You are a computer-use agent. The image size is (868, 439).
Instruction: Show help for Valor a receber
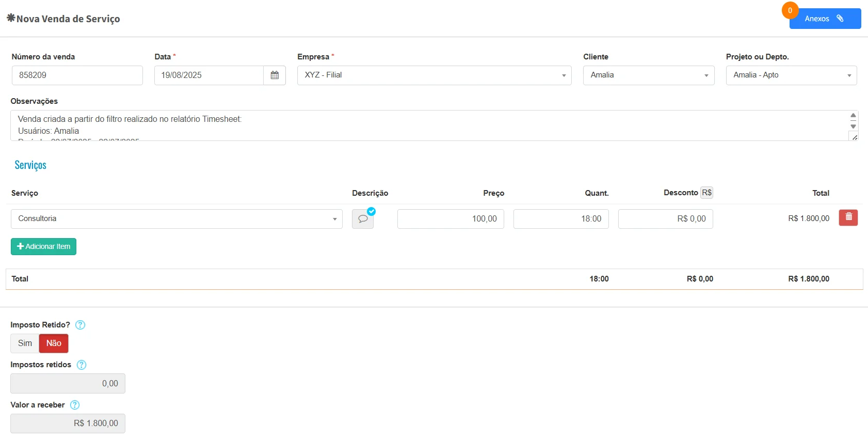75,405
